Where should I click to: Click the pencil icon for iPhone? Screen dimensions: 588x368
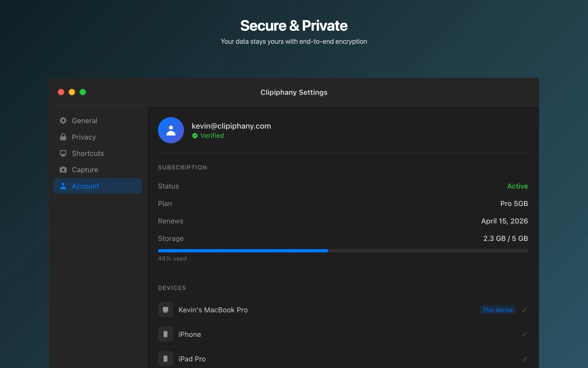click(525, 334)
